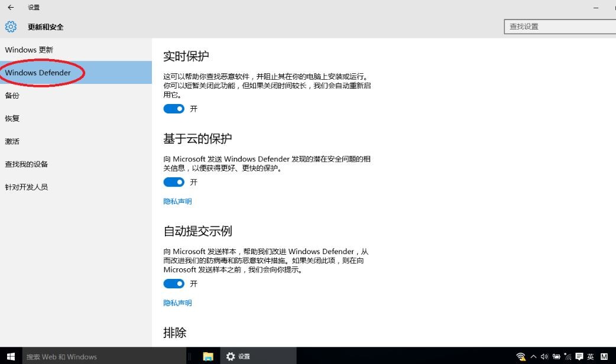Click the 自动提交示例 heading
The image size is (616, 364).
coord(197,231)
